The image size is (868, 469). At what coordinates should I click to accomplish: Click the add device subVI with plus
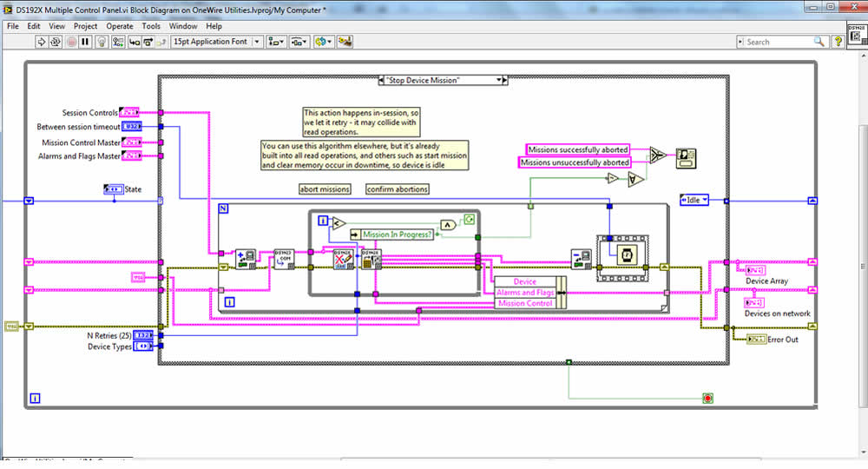tap(246, 259)
